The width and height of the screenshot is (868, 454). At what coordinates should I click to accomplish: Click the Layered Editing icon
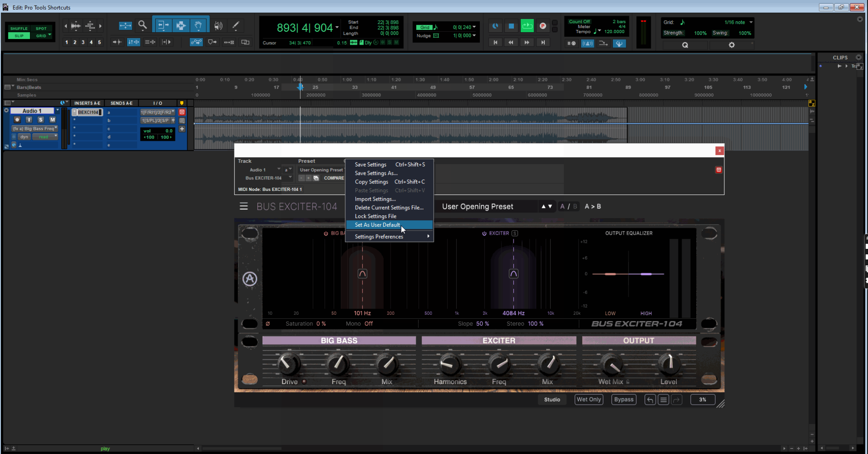[245, 42]
